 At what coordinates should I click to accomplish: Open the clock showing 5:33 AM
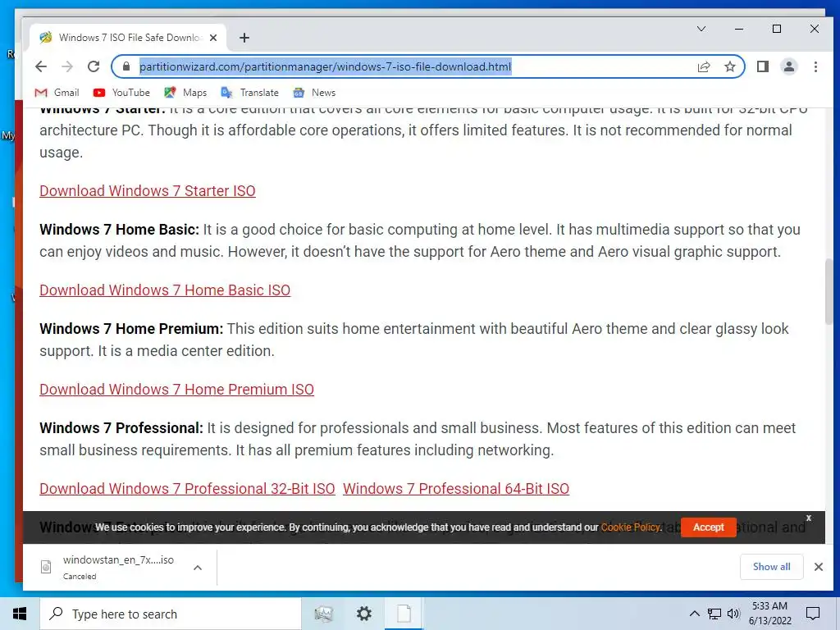(769, 614)
